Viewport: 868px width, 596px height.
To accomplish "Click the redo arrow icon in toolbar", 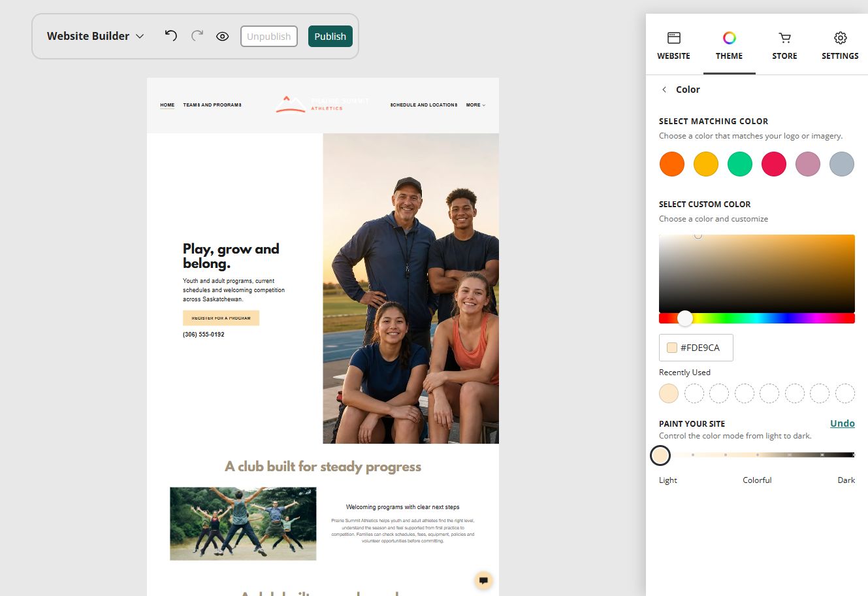I will coord(197,36).
